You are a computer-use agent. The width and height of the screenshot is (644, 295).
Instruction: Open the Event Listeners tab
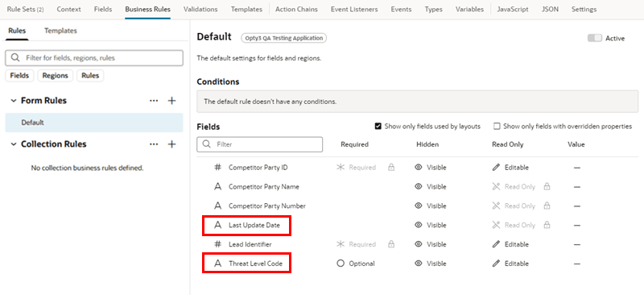pos(354,9)
